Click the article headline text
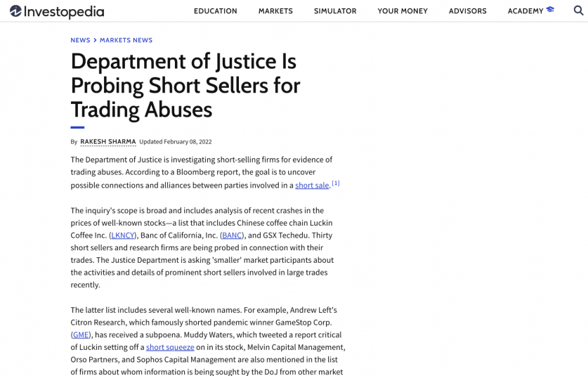Viewport: 588px width, 376px height. (x=185, y=85)
